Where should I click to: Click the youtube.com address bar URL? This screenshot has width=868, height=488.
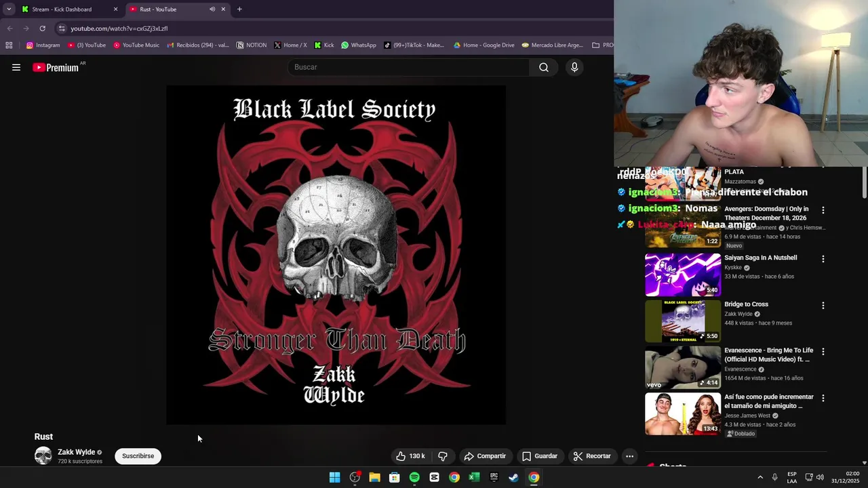coord(119,28)
